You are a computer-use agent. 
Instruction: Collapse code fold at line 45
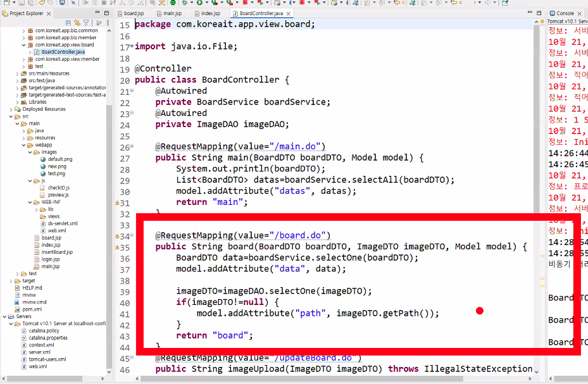[x=132, y=358]
